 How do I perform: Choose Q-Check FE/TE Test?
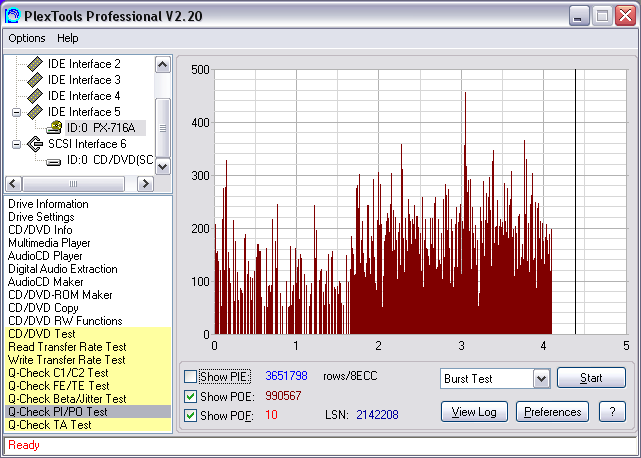click(x=58, y=386)
